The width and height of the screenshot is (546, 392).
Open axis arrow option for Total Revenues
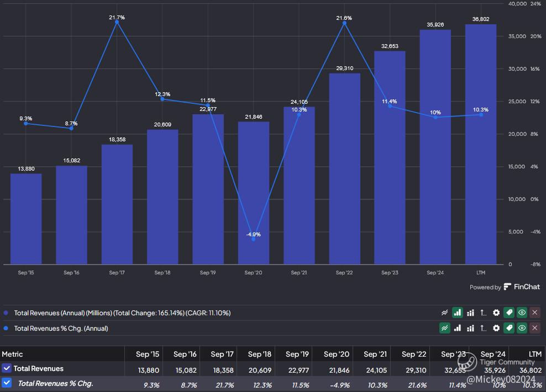point(483,312)
